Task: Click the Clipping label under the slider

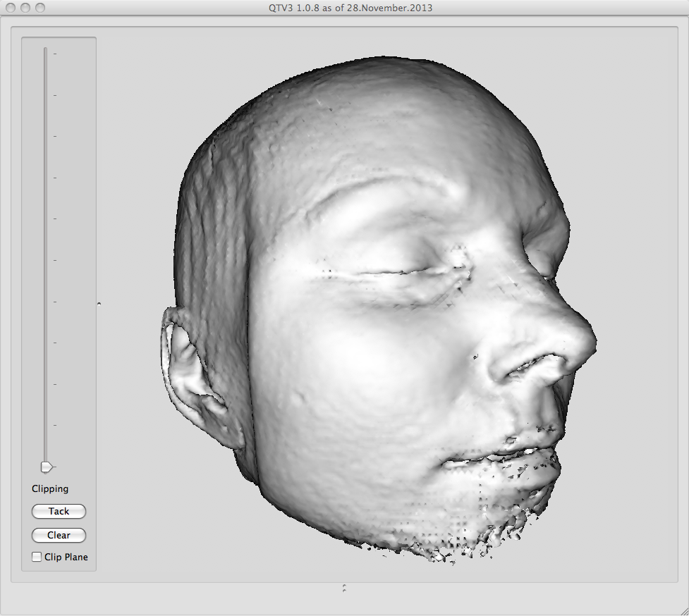Action: [50, 488]
